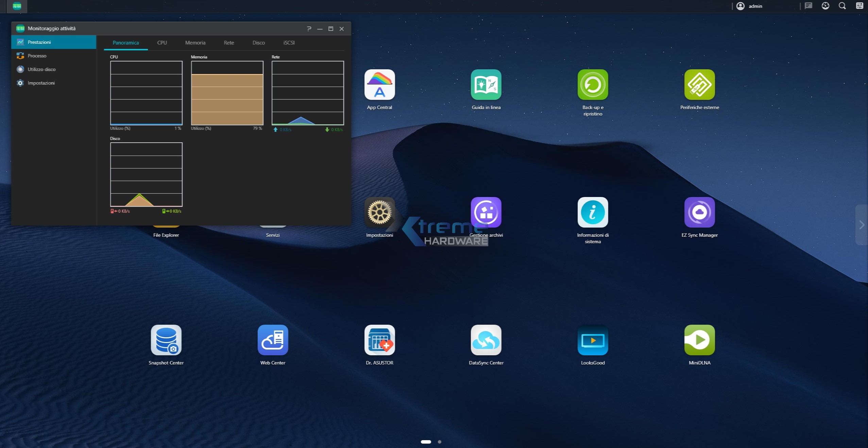The width and height of the screenshot is (868, 448).
Task: Select Processo in the sidebar
Action: tap(37, 56)
